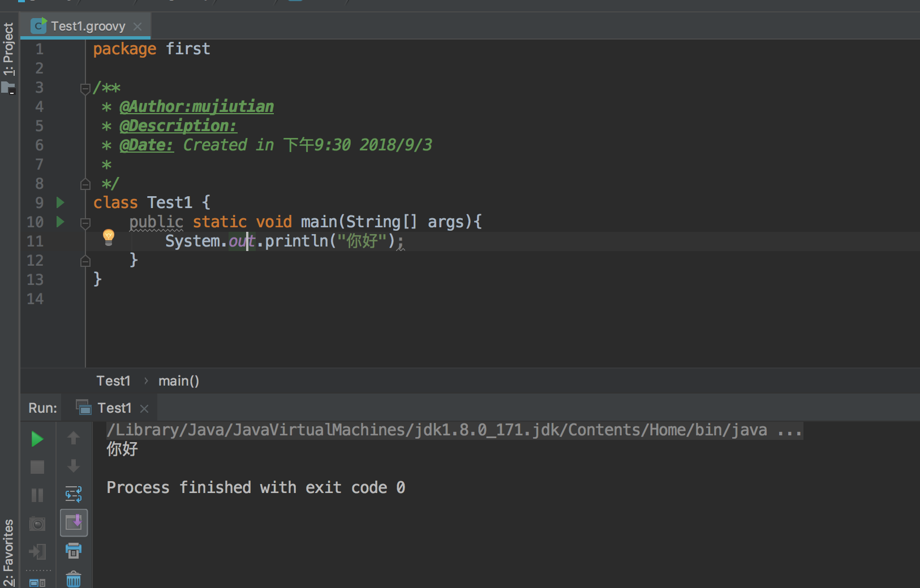Screen dimensions: 920x588
Task: Open the 1: Project tool window
Action: point(8,49)
